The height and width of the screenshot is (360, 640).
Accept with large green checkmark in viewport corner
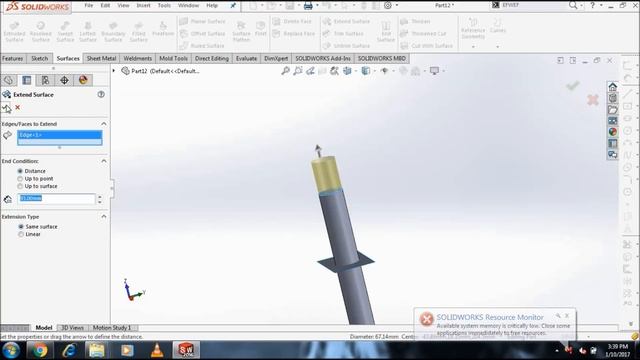[573, 85]
